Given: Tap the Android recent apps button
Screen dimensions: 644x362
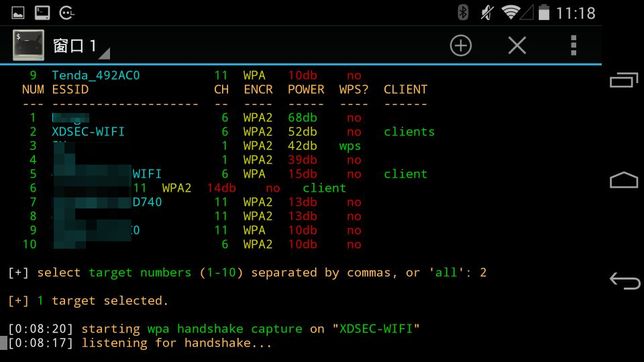Looking at the screenshot, I should coord(623,80).
